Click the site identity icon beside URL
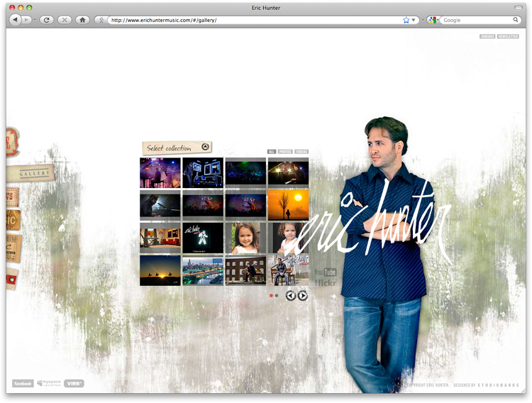The width and height of the screenshot is (532, 403). pyautogui.click(x=101, y=20)
